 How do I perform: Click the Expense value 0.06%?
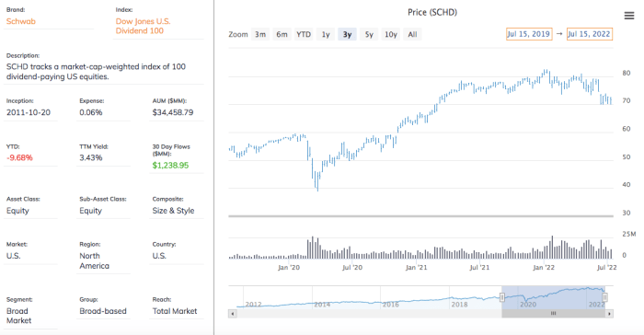[x=91, y=112]
